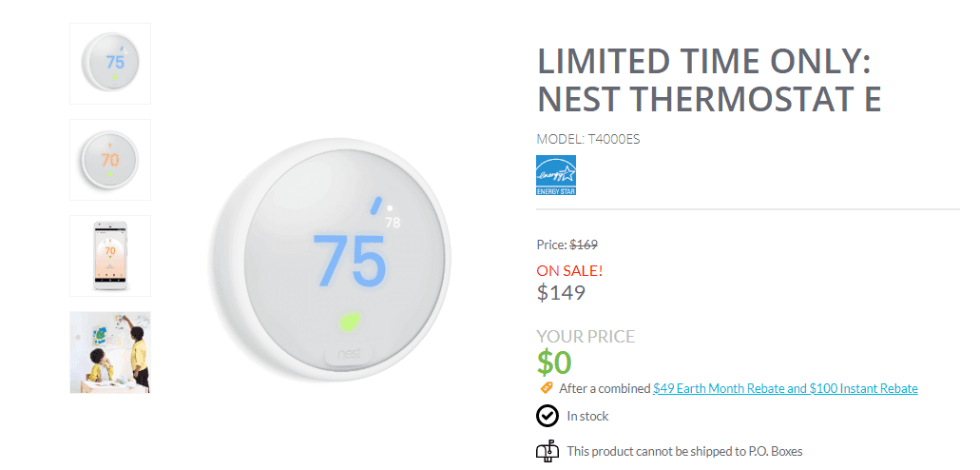The height and width of the screenshot is (470, 980).
Task: Click the green $0 your price
Action: (x=554, y=362)
